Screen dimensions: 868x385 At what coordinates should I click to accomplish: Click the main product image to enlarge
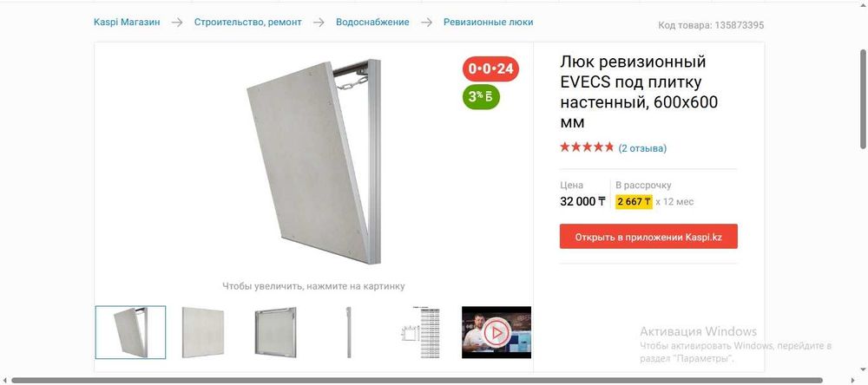click(314, 161)
